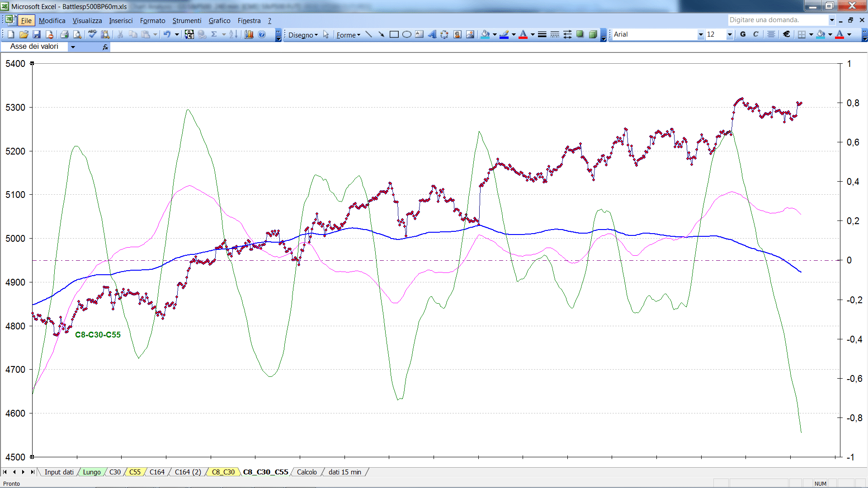Screen dimensions: 868x488
Task: Open the font size 12 dropdown
Action: tap(729, 34)
